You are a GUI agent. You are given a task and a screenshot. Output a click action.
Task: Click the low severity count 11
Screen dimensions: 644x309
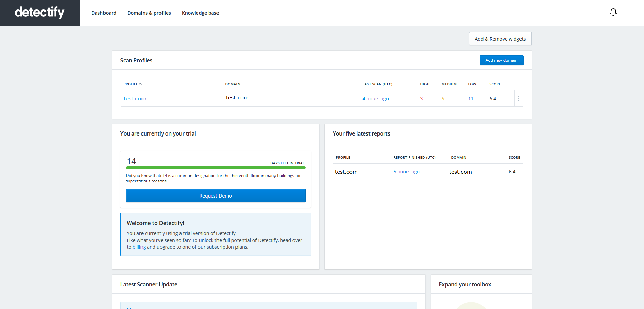point(471,99)
